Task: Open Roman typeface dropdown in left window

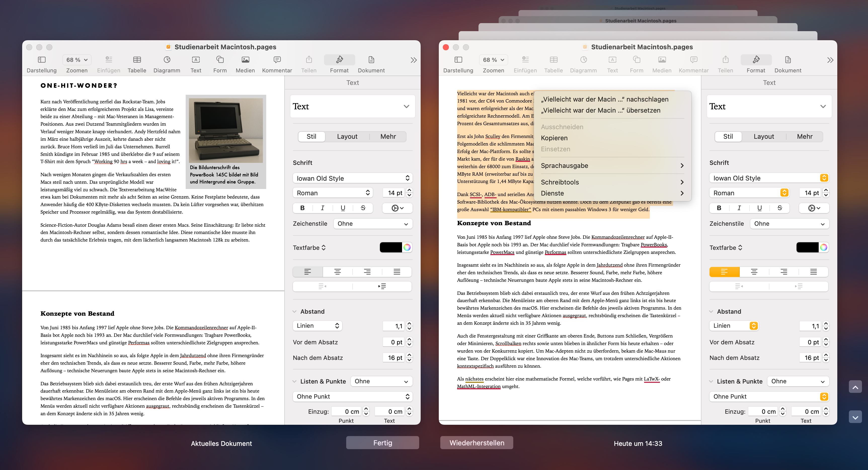Action: click(x=333, y=193)
